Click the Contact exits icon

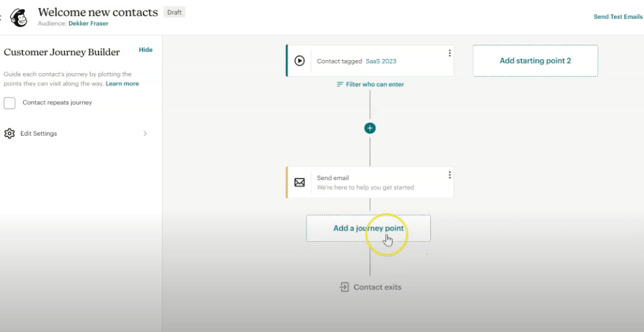344,287
